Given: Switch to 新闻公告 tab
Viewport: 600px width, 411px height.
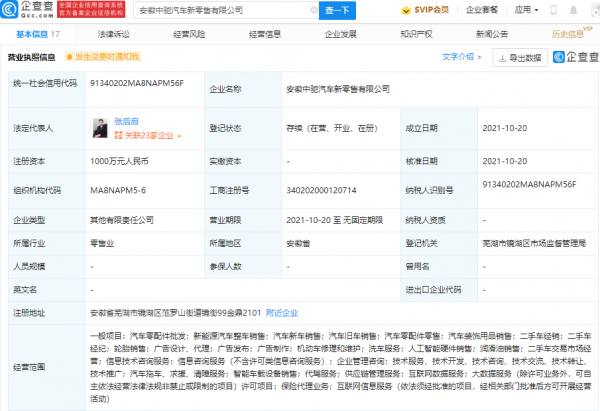Looking at the screenshot, I should (x=492, y=34).
